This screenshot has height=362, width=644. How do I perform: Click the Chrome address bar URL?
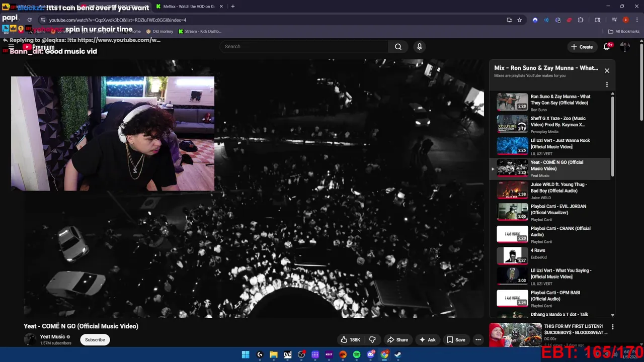point(117,20)
